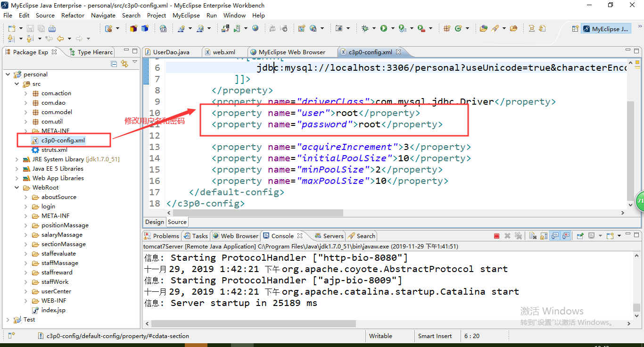
Task: Click Smart Insert in status bar
Action: coord(435,336)
